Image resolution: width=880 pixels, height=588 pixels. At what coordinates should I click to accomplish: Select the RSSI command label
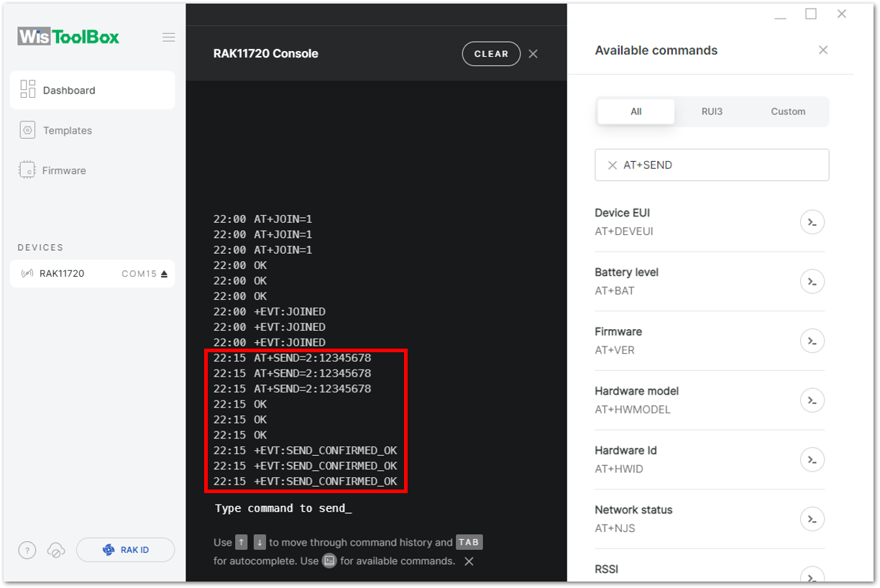[607, 569]
